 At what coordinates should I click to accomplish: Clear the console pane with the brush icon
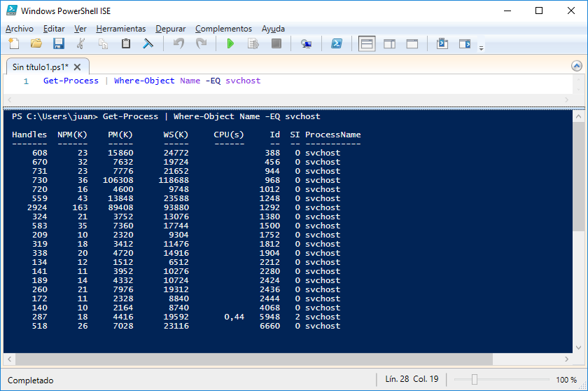[148, 44]
